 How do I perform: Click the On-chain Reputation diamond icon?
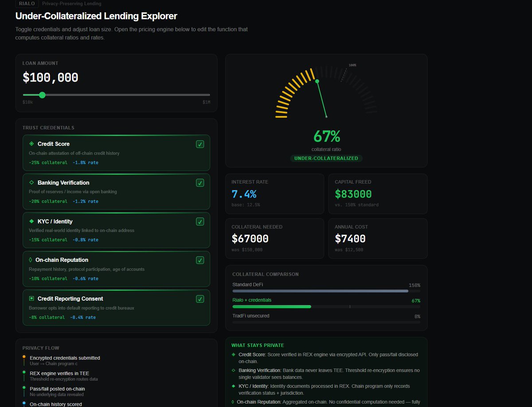point(31,260)
